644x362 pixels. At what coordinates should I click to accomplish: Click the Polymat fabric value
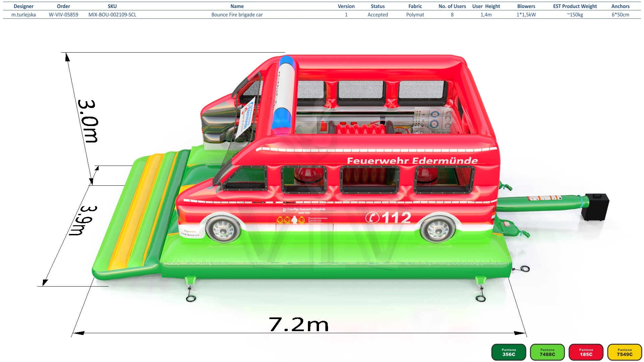pos(415,15)
